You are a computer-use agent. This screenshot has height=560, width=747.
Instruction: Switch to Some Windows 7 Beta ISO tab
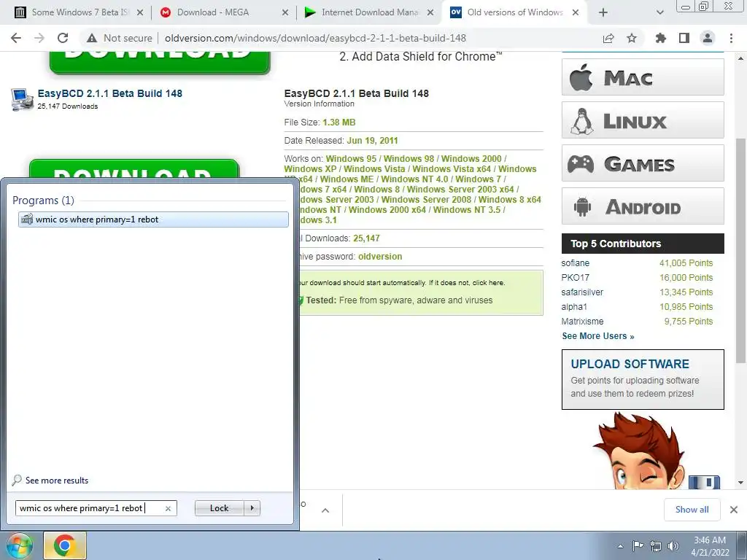click(79, 12)
